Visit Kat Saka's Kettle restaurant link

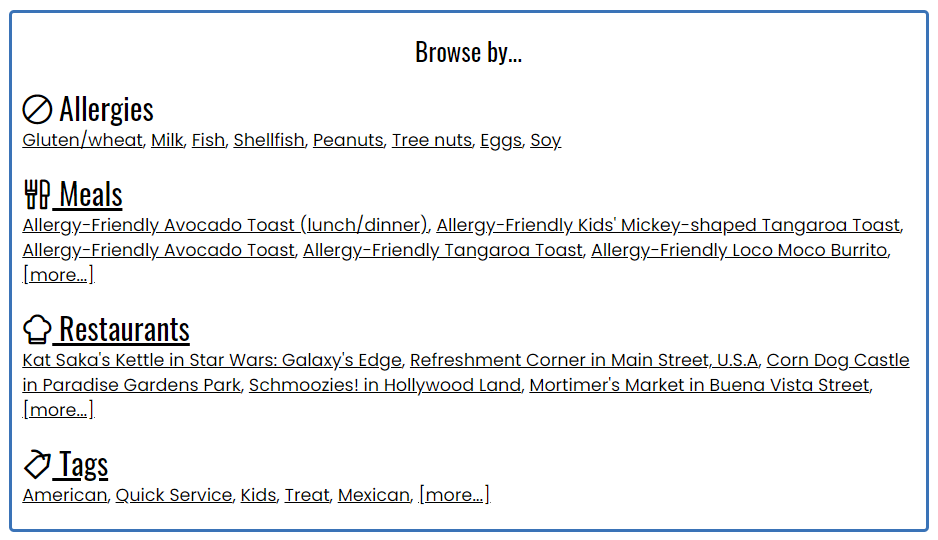(x=212, y=360)
